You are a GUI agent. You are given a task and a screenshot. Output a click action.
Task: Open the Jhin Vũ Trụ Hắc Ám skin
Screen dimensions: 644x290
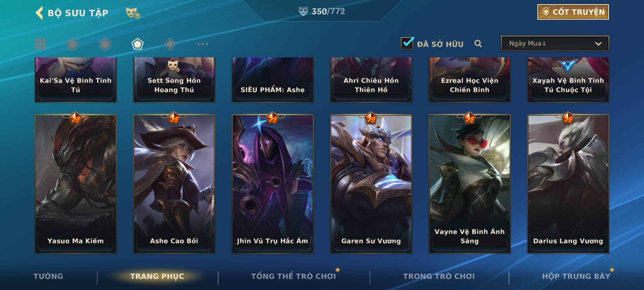(273, 184)
